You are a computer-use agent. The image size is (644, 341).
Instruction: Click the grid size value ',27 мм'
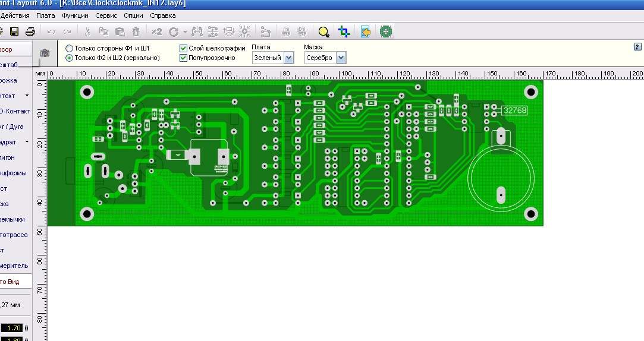click(x=10, y=305)
